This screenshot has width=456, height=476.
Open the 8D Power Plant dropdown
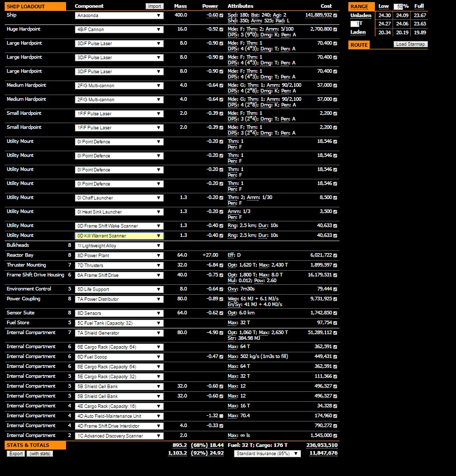click(x=119, y=256)
